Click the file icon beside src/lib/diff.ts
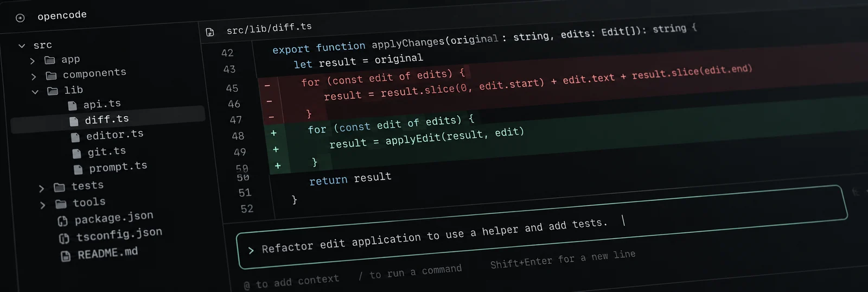Screen dimensions: 868x292 coord(210,32)
